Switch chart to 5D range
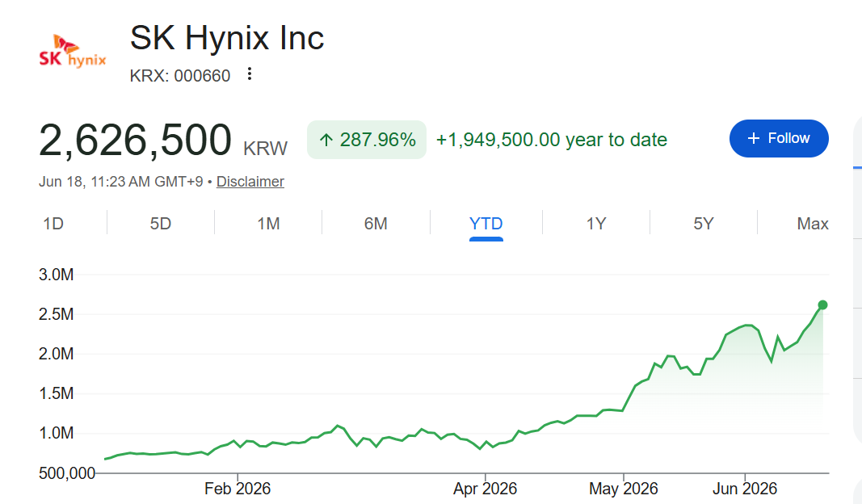 tap(161, 224)
